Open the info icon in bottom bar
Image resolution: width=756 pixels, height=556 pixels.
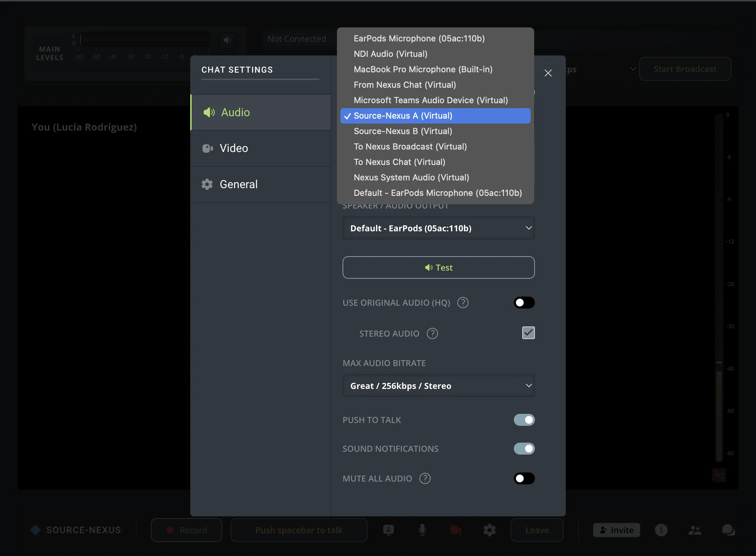coord(661,530)
